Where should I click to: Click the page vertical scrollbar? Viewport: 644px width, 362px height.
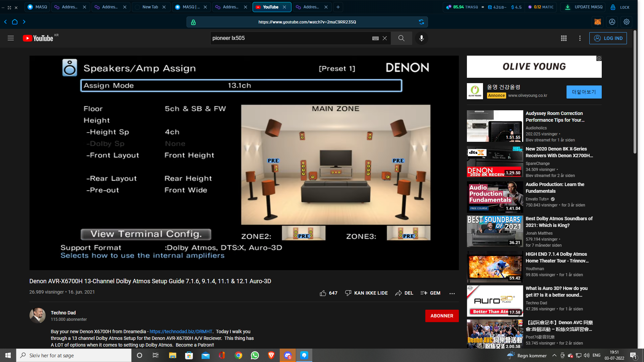(635, 92)
